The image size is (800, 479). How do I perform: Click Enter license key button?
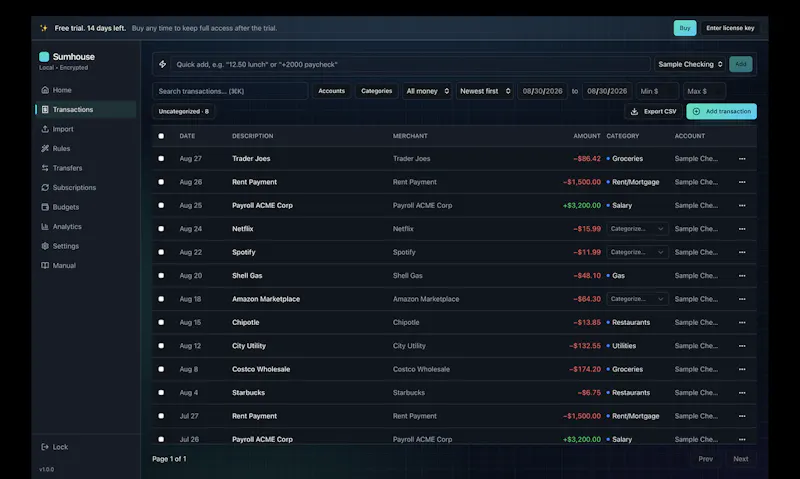[730, 28]
